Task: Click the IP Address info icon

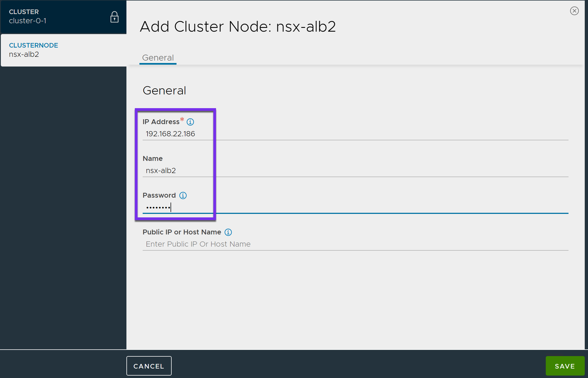Action: 190,122
